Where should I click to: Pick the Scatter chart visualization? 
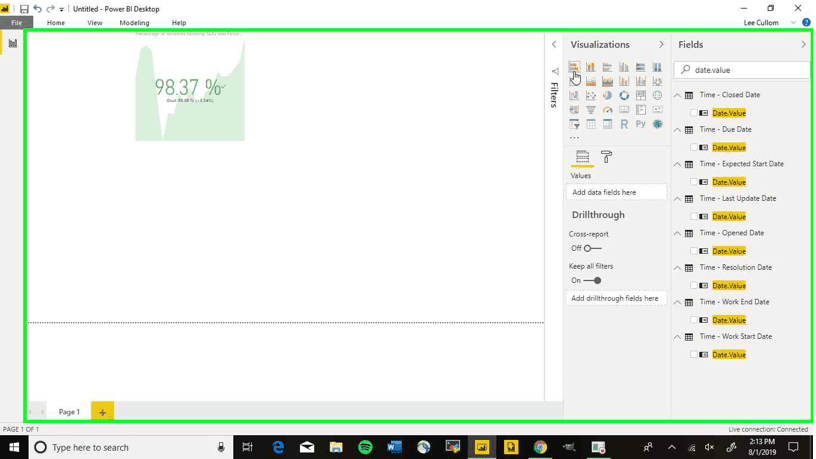click(591, 95)
